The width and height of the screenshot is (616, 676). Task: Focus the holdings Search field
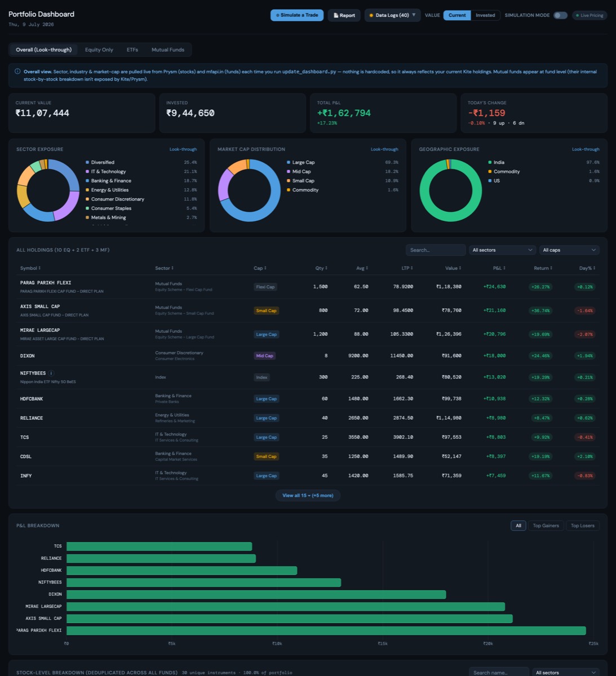436,250
